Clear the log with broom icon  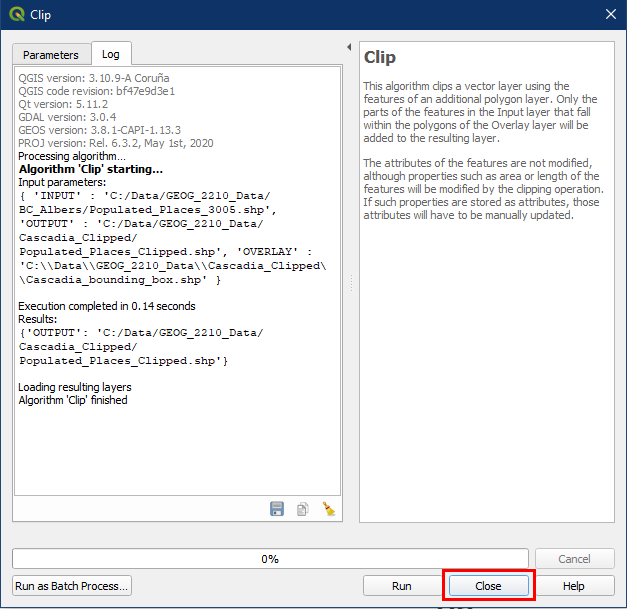coord(327,509)
